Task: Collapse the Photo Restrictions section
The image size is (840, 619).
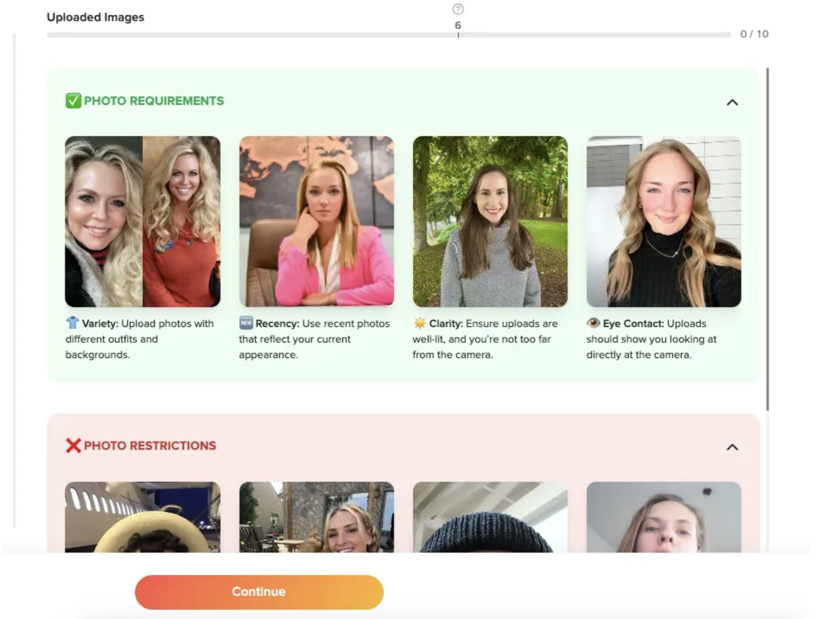Action: point(732,447)
